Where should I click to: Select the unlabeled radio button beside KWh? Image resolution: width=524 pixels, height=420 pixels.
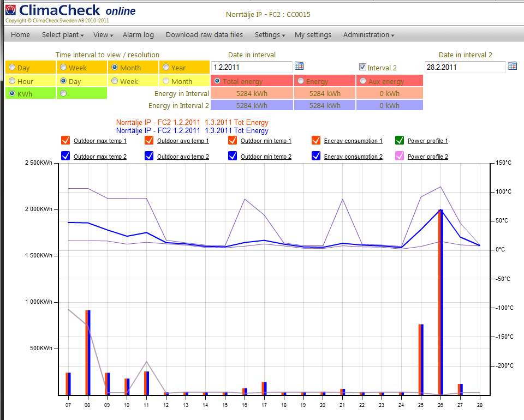point(63,93)
